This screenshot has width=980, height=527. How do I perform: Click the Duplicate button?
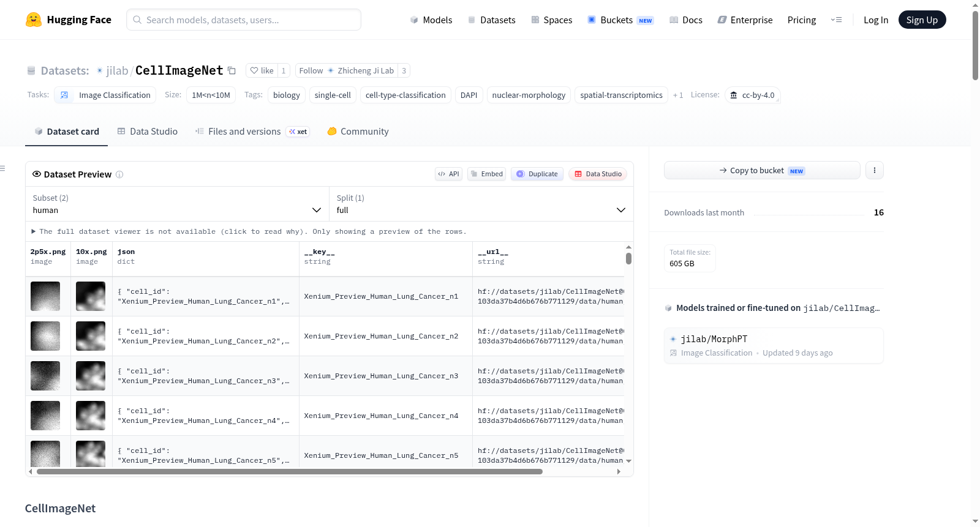(x=537, y=174)
